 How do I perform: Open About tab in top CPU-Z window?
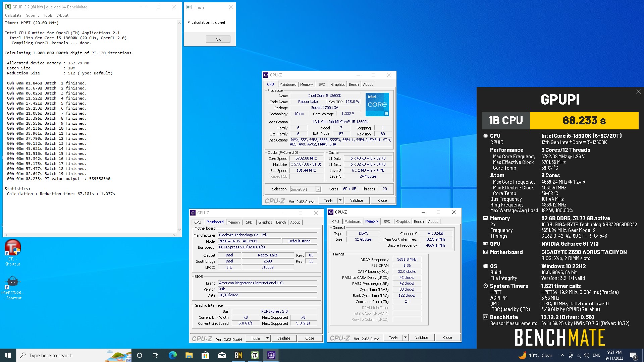pyautogui.click(x=368, y=84)
